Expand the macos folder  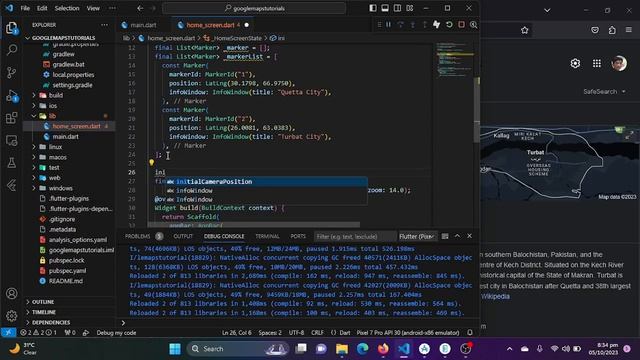tap(58, 157)
